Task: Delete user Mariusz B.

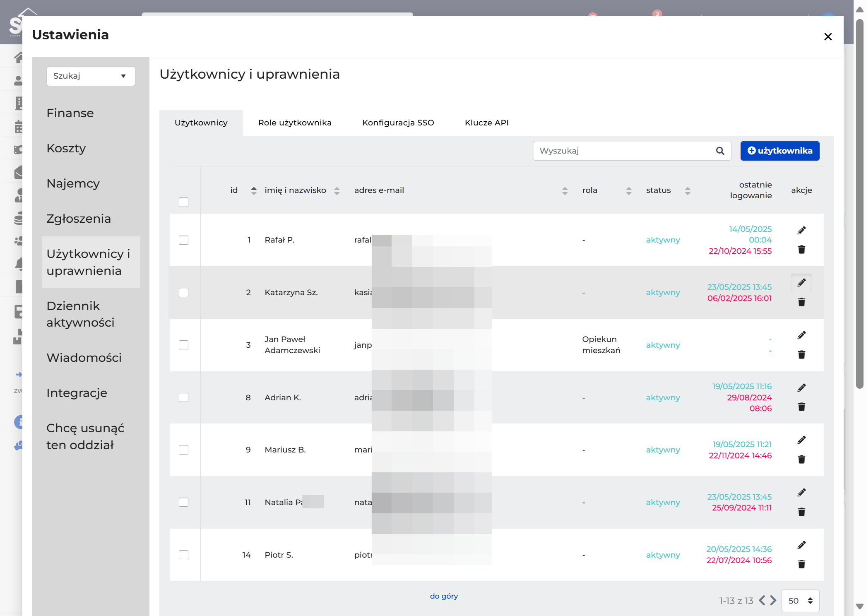Action: coord(801,459)
